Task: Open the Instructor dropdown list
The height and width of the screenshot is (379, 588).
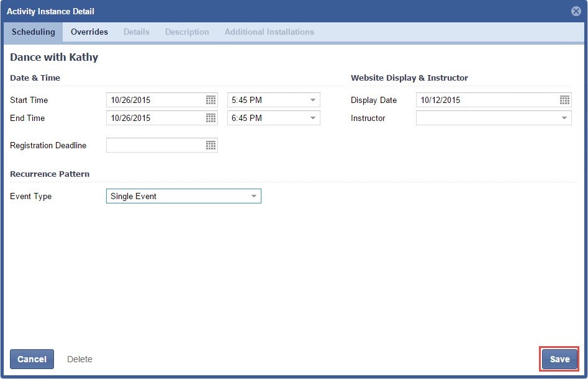Action: (564, 118)
